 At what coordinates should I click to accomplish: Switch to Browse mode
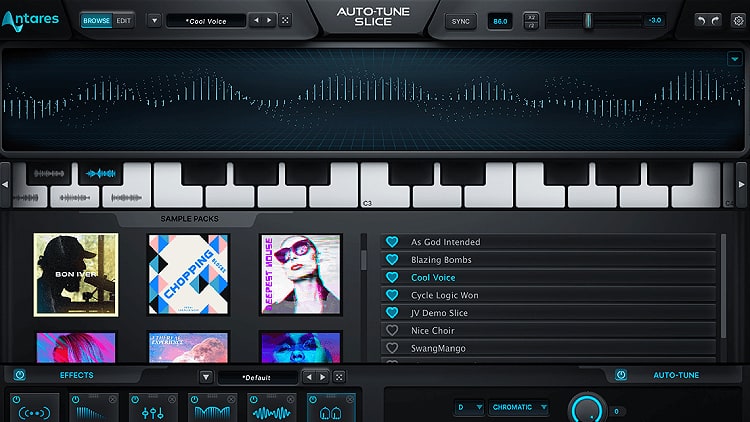click(96, 21)
